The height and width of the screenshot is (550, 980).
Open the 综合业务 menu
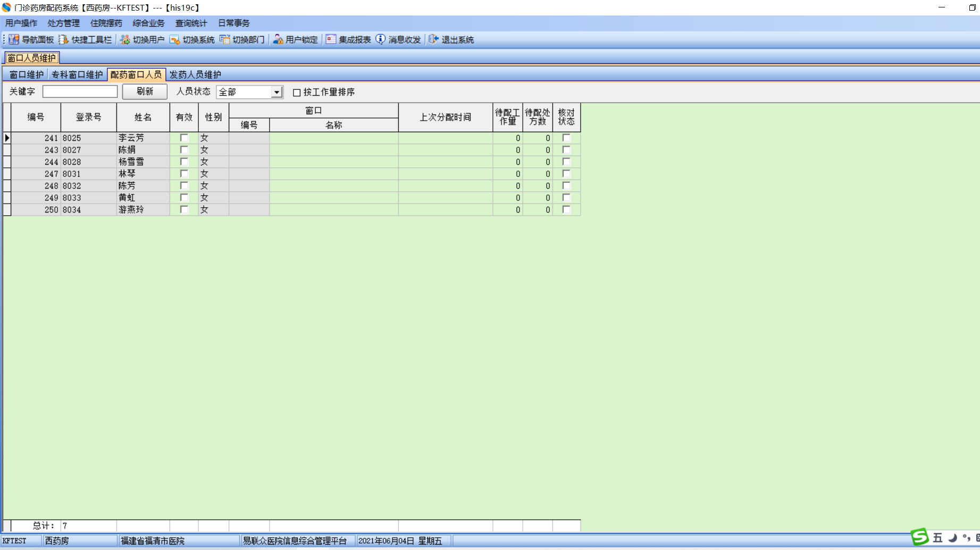click(149, 23)
